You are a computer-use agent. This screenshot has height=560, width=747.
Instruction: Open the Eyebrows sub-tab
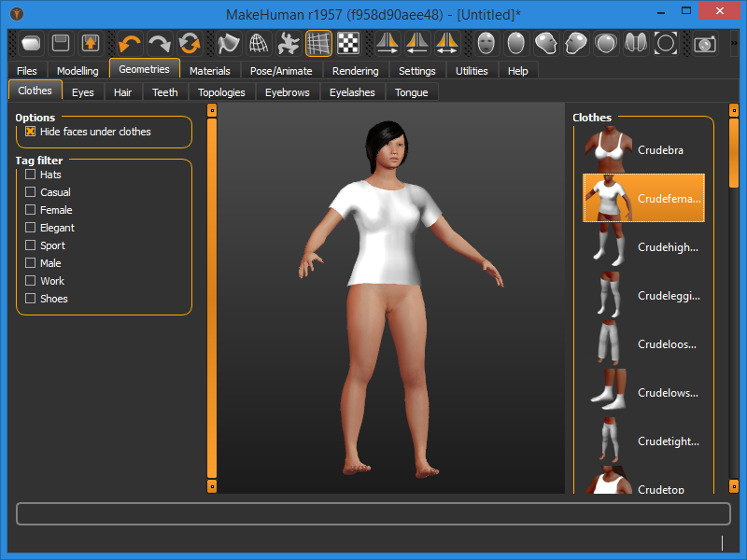click(288, 91)
